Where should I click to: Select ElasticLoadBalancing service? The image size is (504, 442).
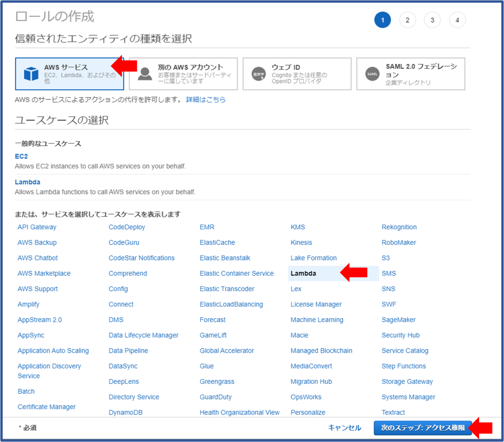pos(231,304)
